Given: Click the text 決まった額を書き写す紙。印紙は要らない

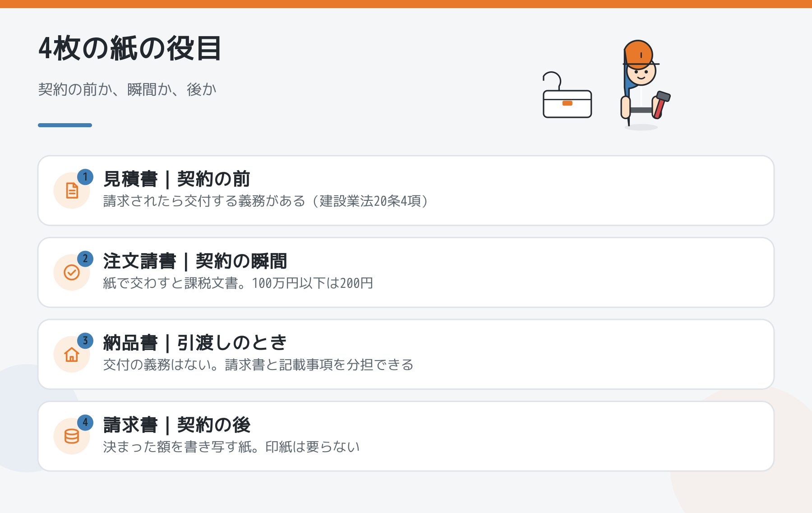Looking at the screenshot, I should 231,447.
